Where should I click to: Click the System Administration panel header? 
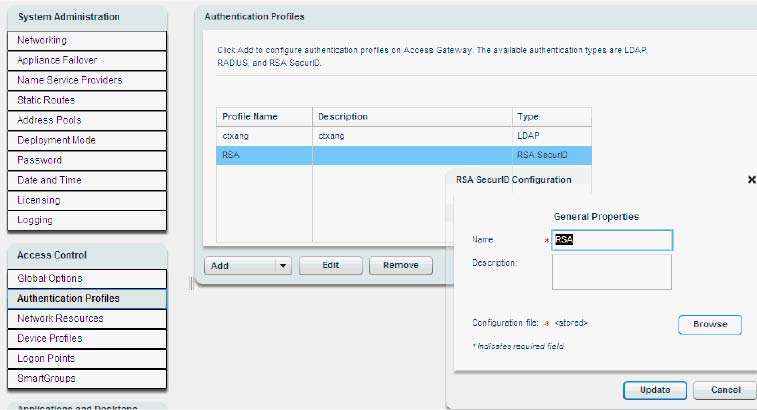point(87,17)
